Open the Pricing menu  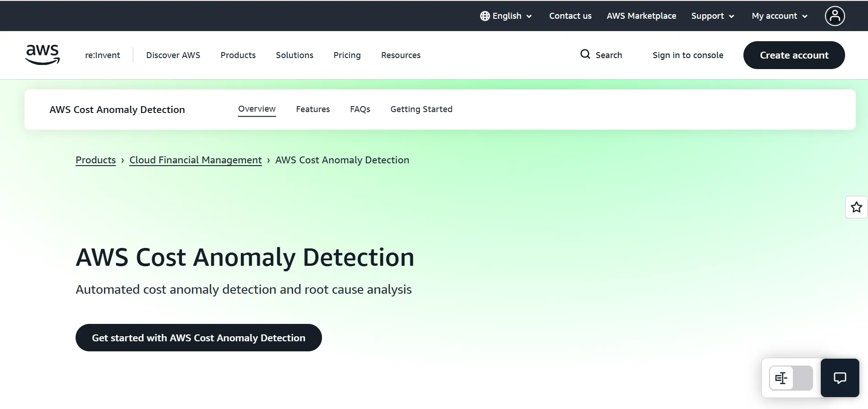[347, 55]
